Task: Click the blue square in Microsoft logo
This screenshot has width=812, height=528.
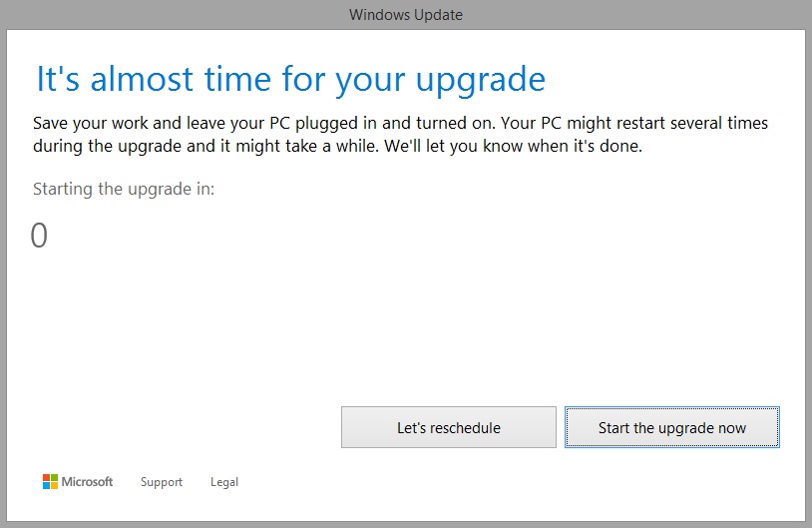Action: click(x=47, y=486)
